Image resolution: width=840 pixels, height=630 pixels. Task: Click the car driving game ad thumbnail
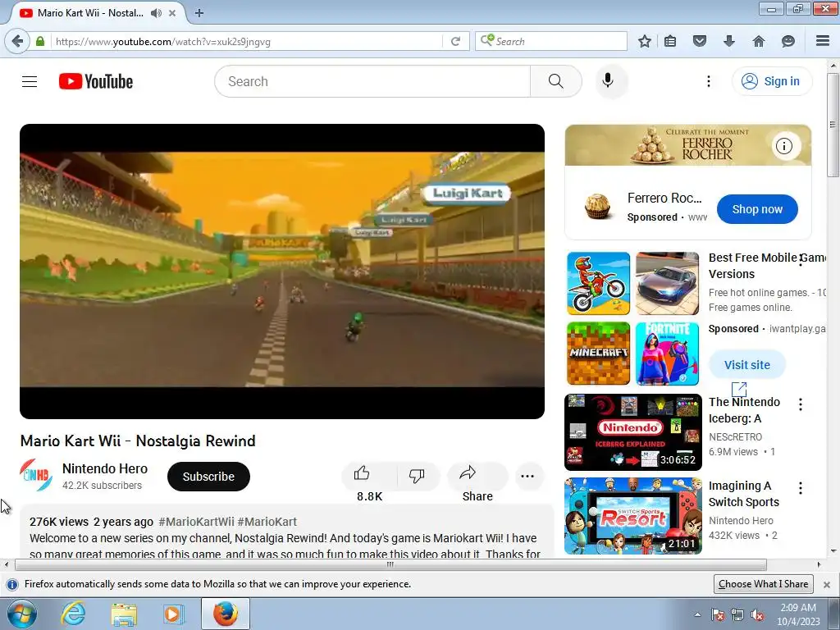pos(667,283)
